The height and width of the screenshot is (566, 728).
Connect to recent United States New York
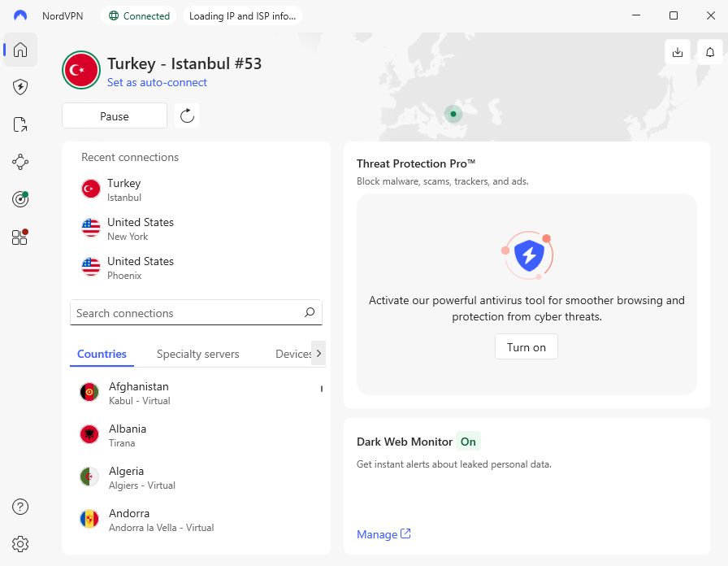click(196, 229)
